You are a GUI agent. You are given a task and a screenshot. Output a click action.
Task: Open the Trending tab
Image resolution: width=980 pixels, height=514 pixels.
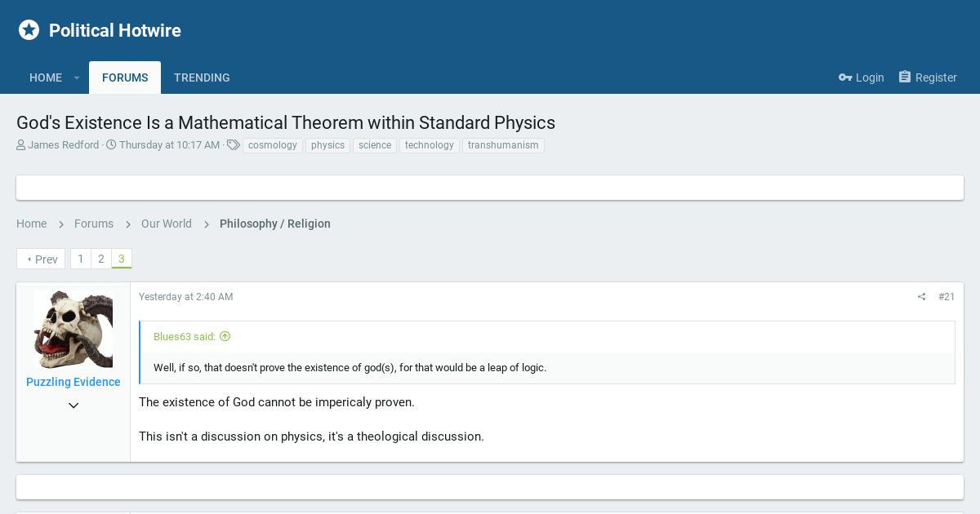[x=202, y=78]
